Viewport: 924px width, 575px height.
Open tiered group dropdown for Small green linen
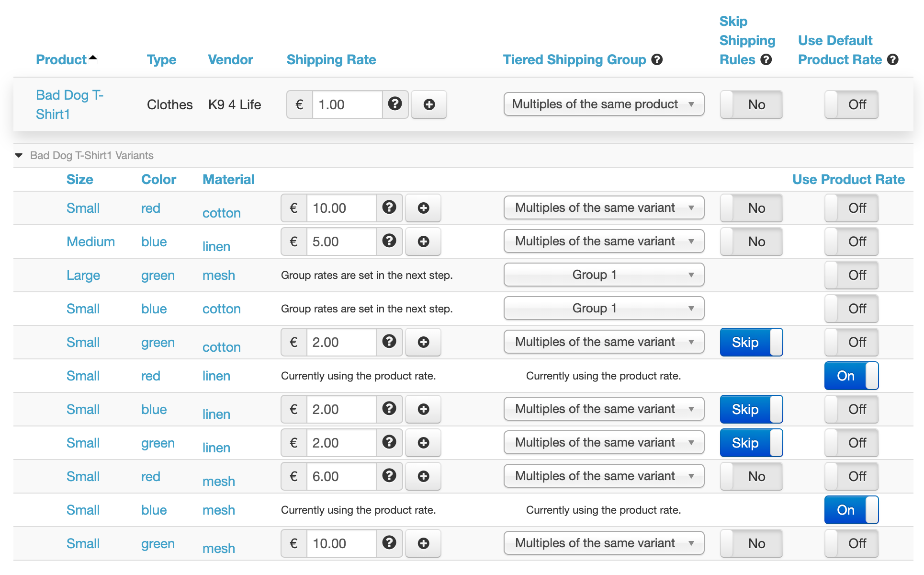click(604, 443)
